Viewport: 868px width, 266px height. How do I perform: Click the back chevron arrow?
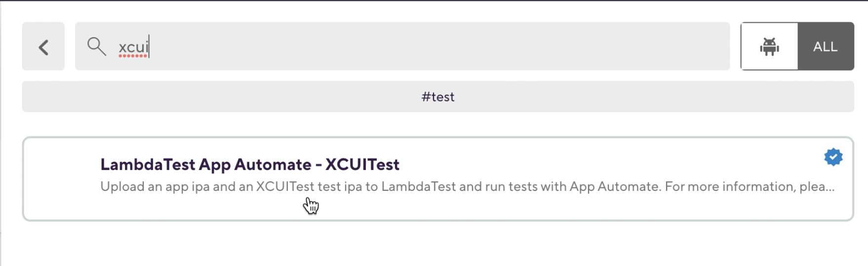pyautogui.click(x=43, y=46)
